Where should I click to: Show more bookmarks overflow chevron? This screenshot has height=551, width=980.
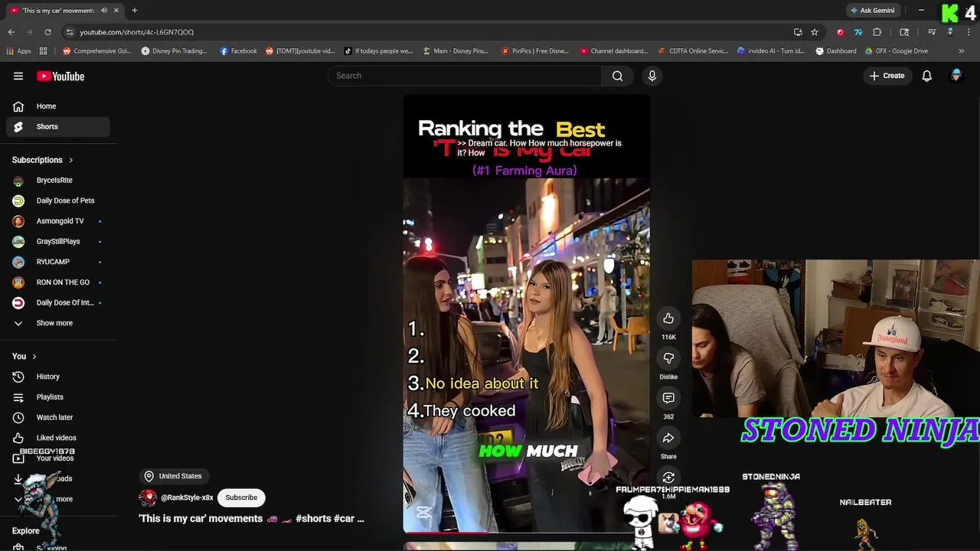[x=961, y=51]
